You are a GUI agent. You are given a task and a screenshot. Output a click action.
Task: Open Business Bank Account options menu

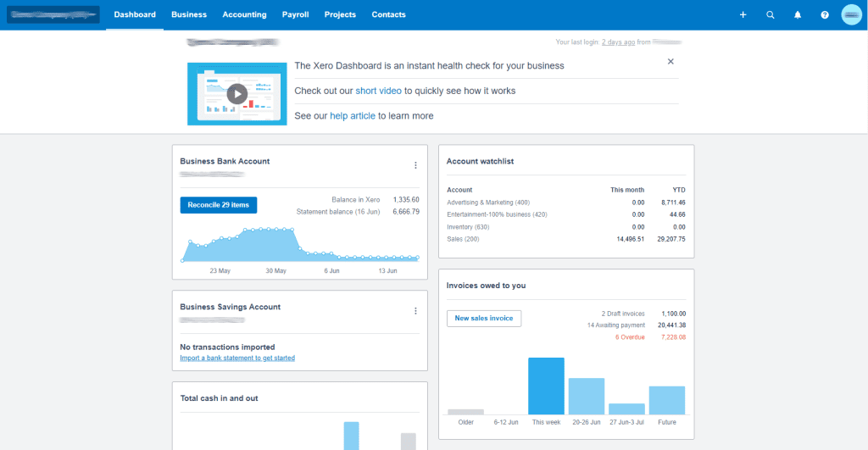point(415,165)
